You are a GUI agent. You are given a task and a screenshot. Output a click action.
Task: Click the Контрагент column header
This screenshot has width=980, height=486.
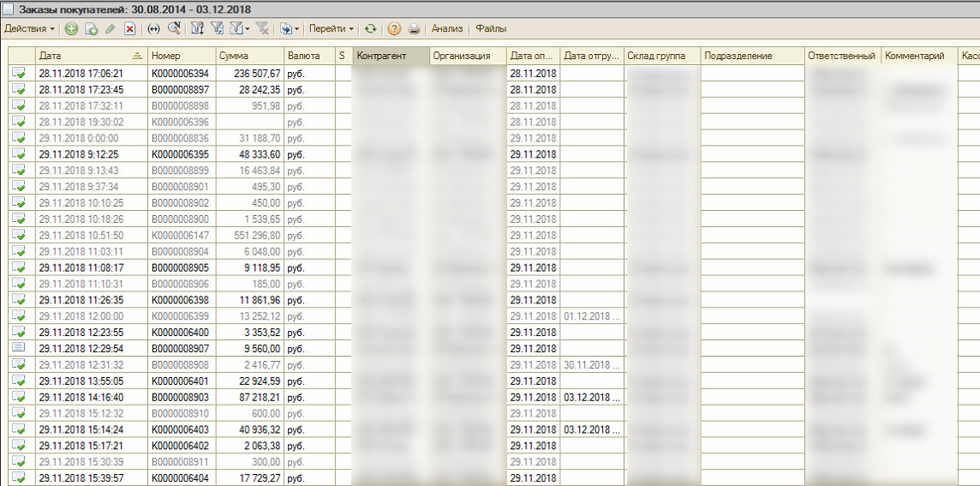pyautogui.click(x=391, y=56)
